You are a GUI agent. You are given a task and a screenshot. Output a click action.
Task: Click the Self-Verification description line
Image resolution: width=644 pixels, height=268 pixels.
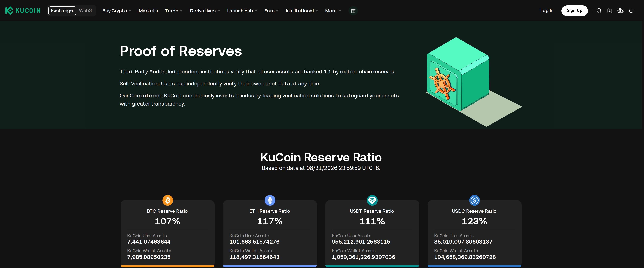coord(220,84)
